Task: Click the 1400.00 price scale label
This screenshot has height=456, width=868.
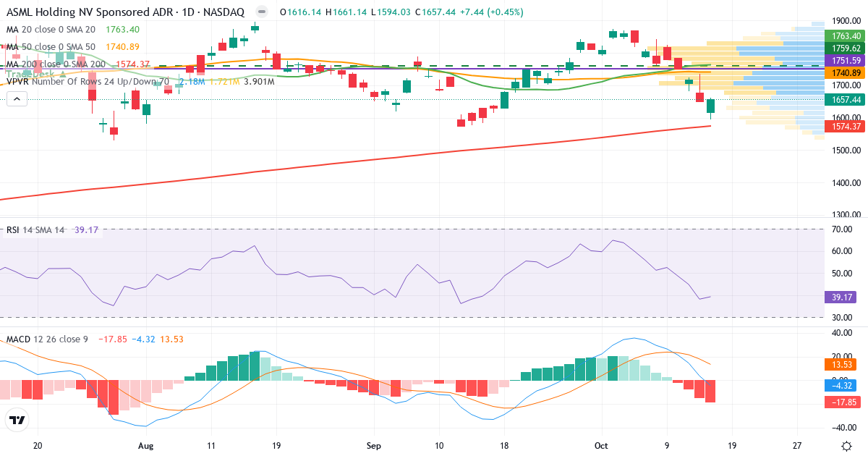Action: tap(845, 183)
